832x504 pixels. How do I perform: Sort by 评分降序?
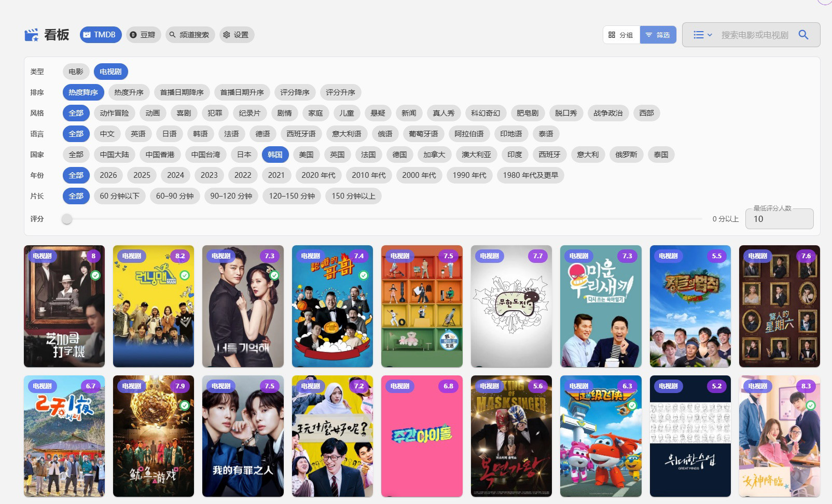point(295,92)
